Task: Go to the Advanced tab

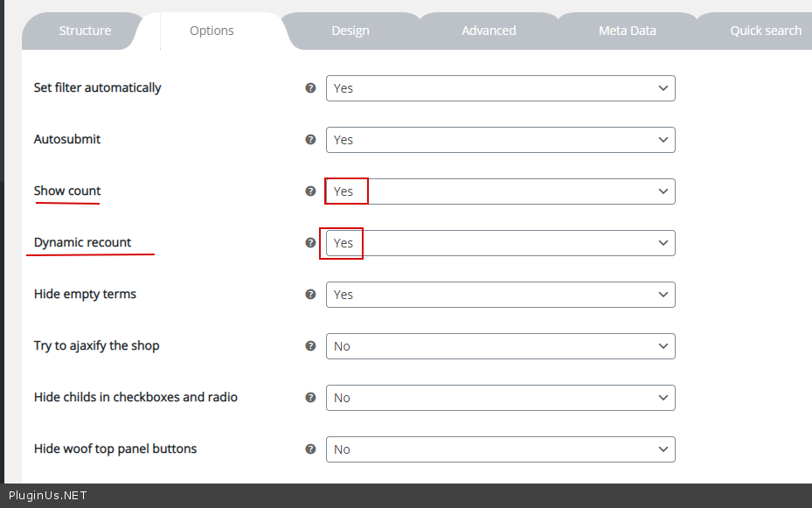Action: tap(489, 31)
